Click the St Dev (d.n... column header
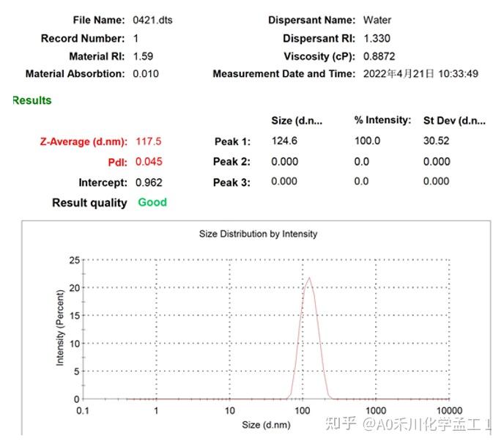504x444 pixels. point(454,121)
